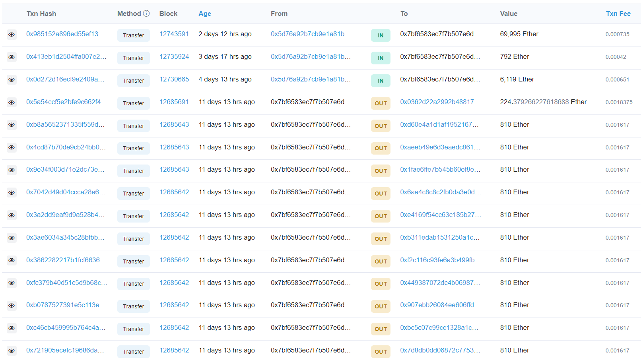Click the eye icon for 0xc46cb459995b764c4a

coord(12,328)
